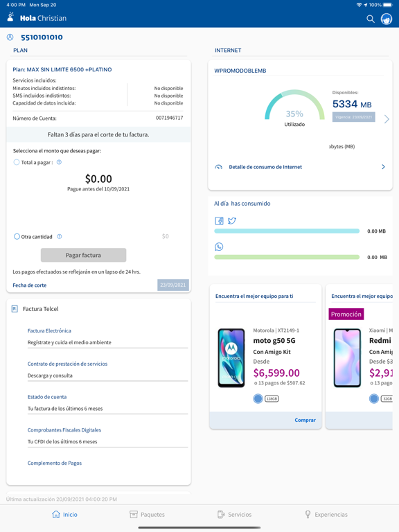Tap the Servicios phone icon
This screenshot has height=532, width=399.
coord(221,515)
